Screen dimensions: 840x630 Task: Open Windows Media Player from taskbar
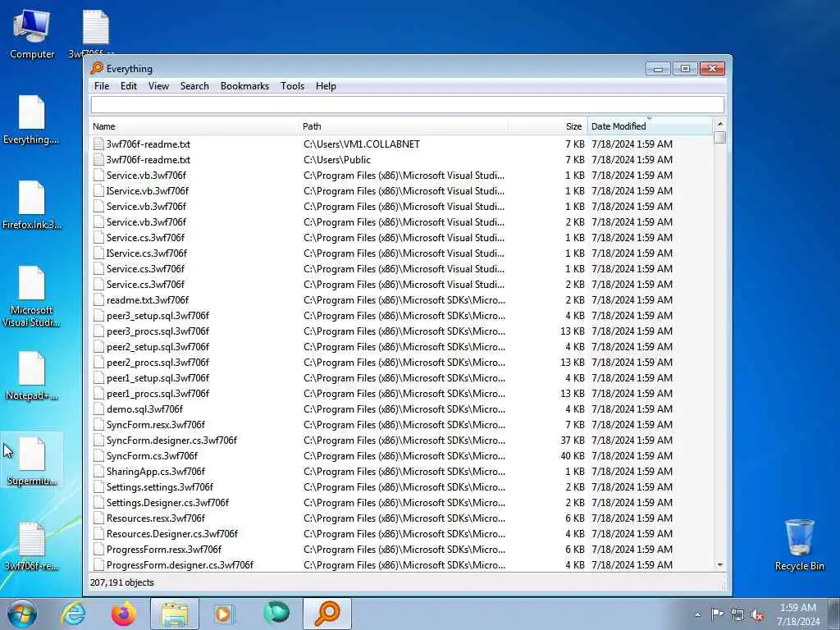click(224, 614)
